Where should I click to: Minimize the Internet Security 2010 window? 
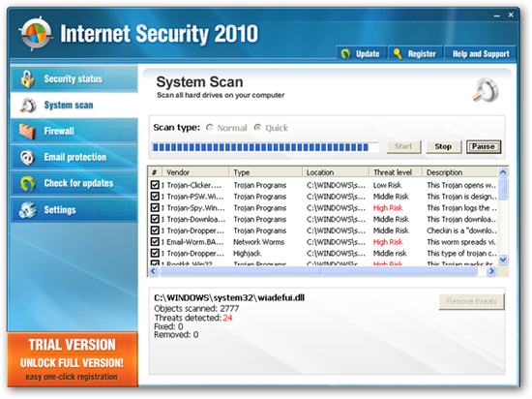coord(497,15)
